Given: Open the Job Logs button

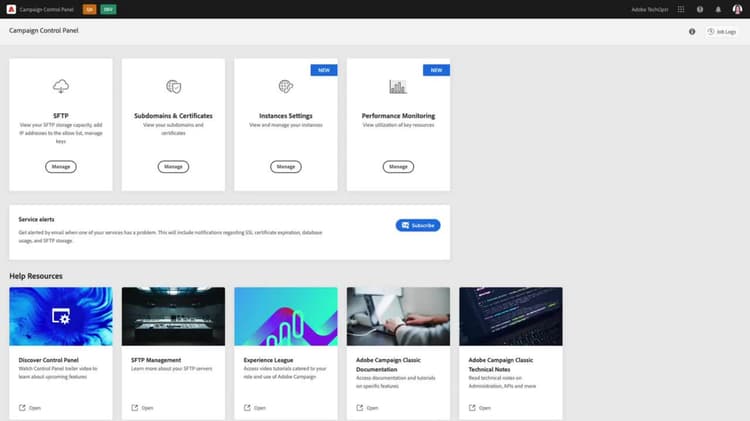Looking at the screenshot, I should [722, 32].
